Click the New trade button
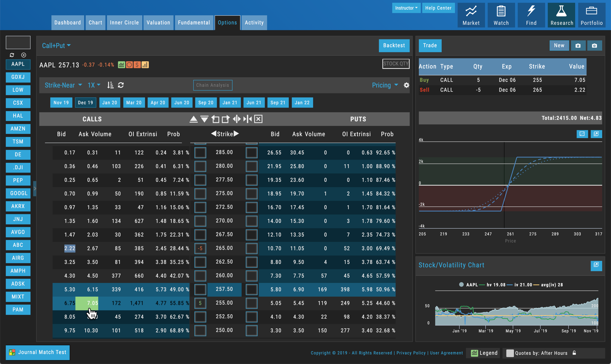This screenshot has height=364, width=611. coord(559,46)
